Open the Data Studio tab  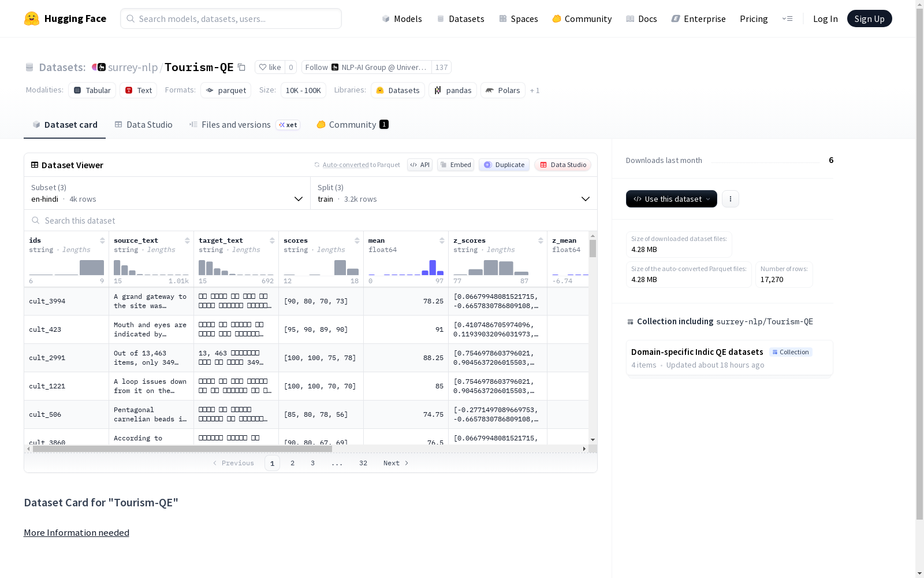click(144, 125)
